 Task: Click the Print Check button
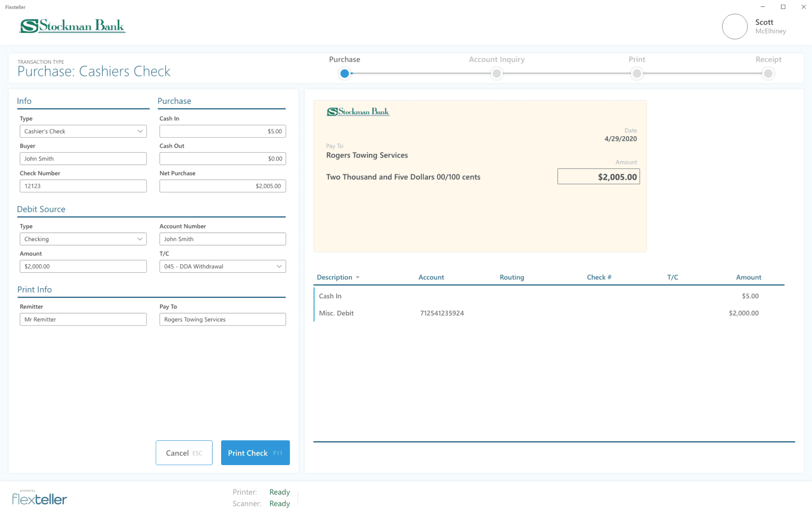(x=255, y=453)
